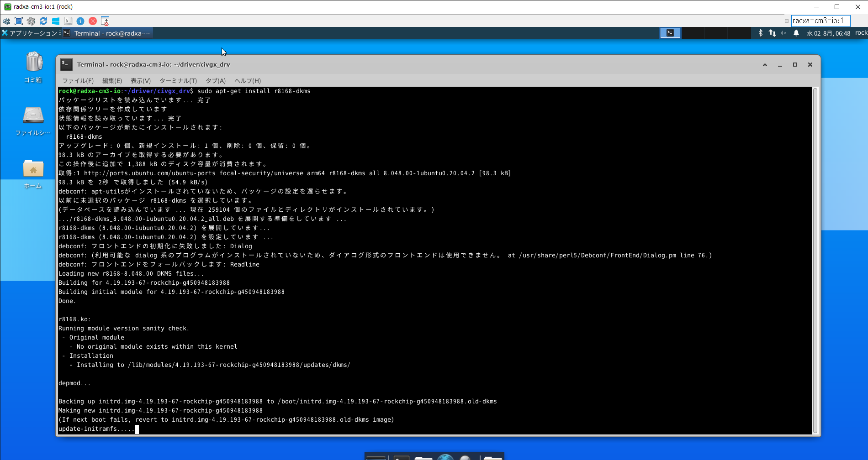This screenshot has height=460, width=868.
Task: Open web browser globe in bottom dock
Action: (x=445, y=457)
